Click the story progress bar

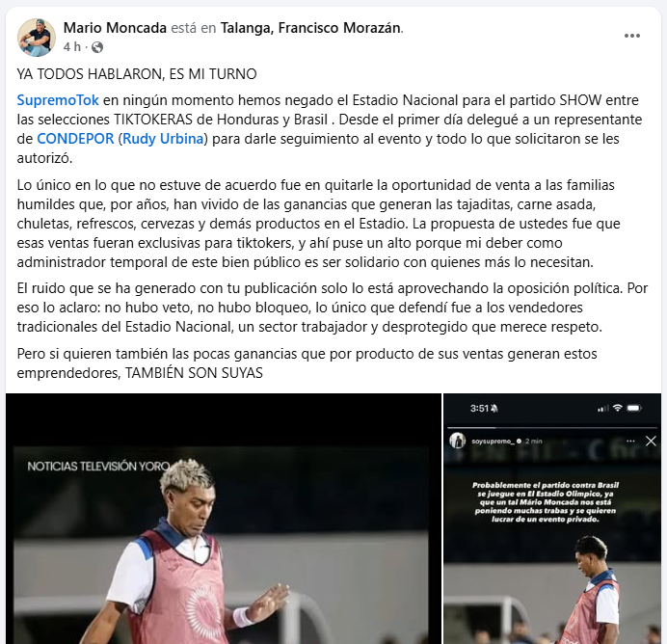552,427
